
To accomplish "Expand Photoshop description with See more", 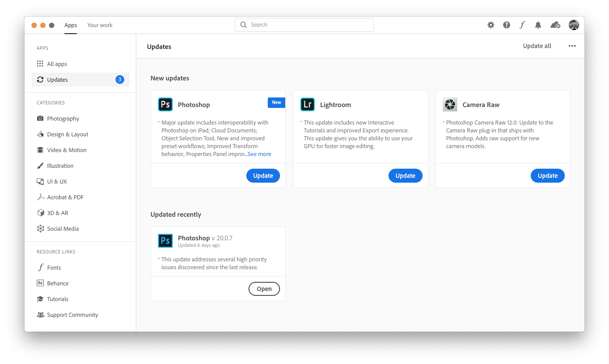I will pyautogui.click(x=259, y=154).
